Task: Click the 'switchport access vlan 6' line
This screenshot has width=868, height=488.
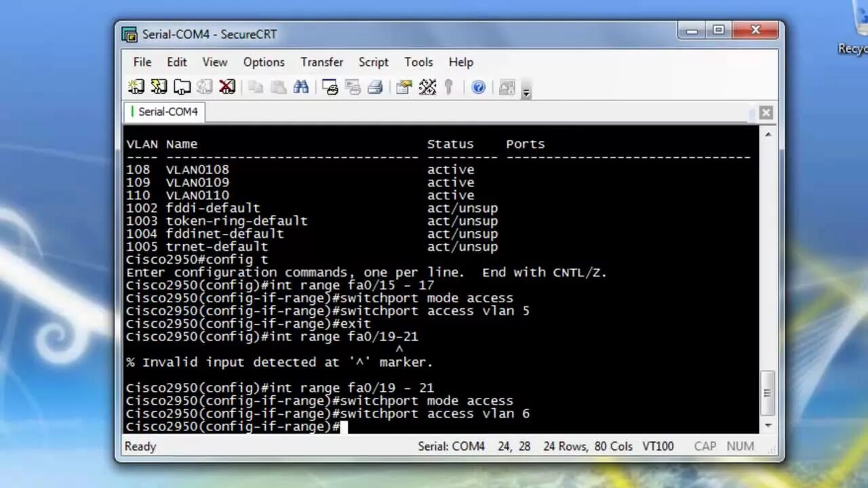Action: [x=328, y=413]
